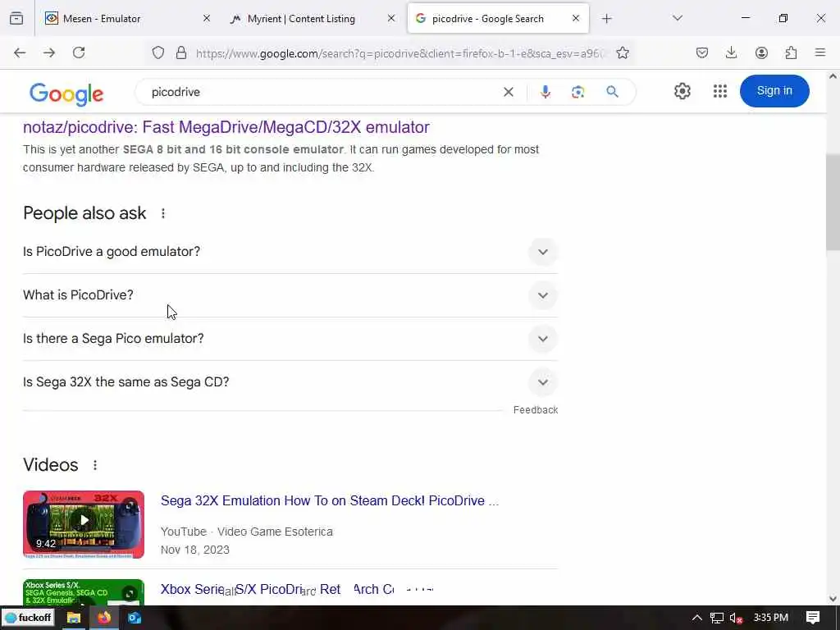Bookmark this page with star icon
The width and height of the screenshot is (840, 630).
[623, 52]
